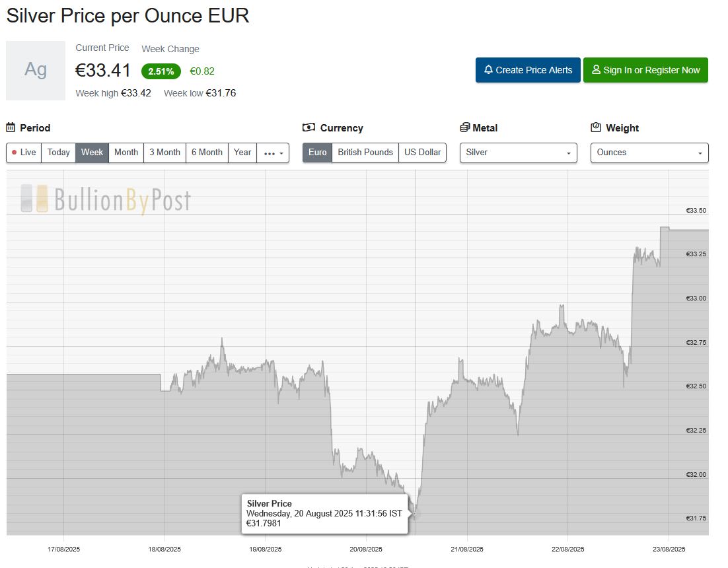The height and width of the screenshot is (568, 728).
Task: Click the 20/08/2025 x-axis label
Action: 366,549
